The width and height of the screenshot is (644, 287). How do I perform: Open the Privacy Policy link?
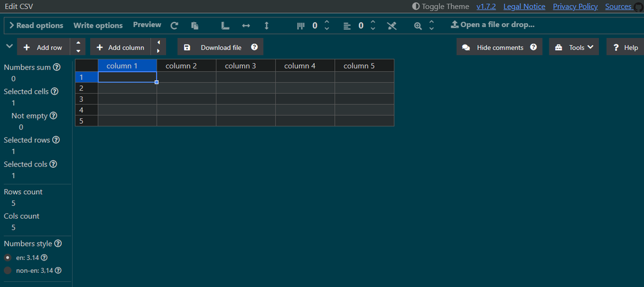coord(575,6)
